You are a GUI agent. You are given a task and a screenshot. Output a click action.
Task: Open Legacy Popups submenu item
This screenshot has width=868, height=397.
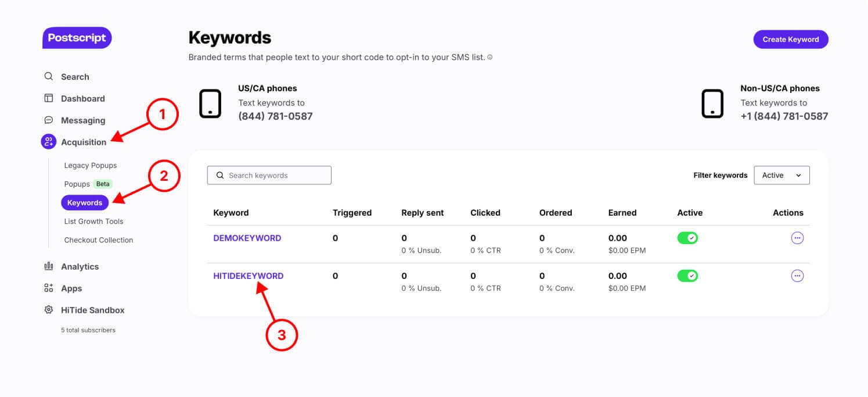pyautogui.click(x=91, y=166)
